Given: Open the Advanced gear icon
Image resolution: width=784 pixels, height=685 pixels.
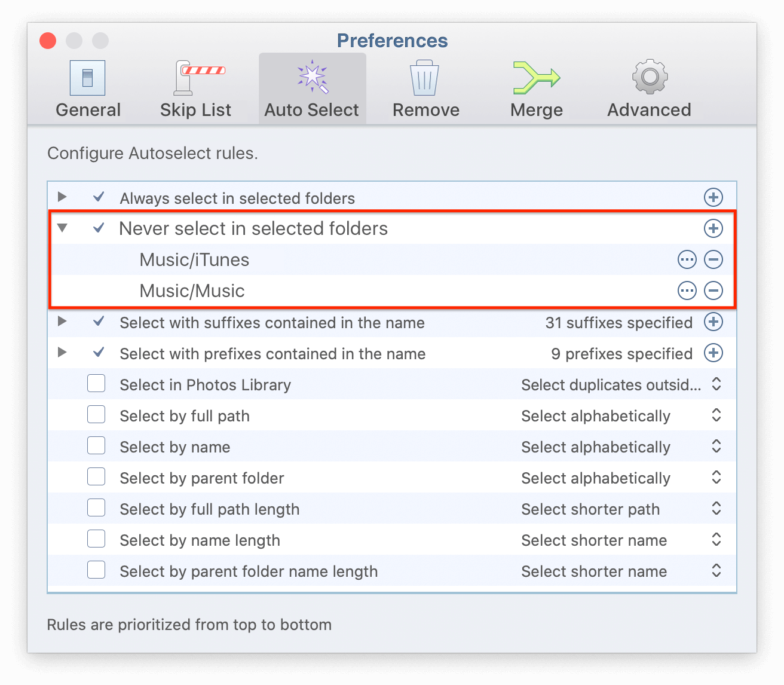Looking at the screenshot, I should pos(650,77).
